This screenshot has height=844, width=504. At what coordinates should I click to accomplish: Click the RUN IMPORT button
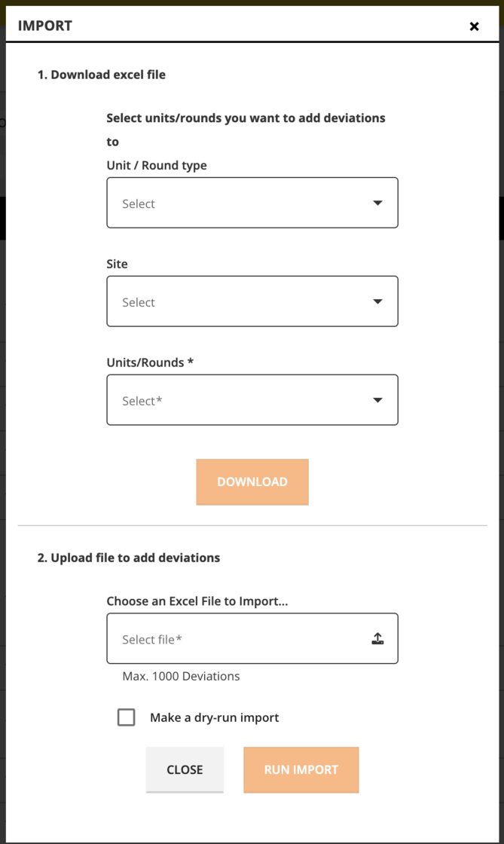301,769
